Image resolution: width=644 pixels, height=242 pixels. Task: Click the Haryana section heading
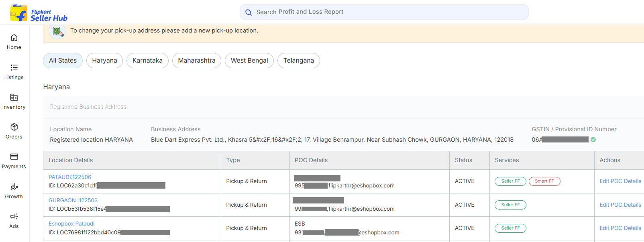56,87
